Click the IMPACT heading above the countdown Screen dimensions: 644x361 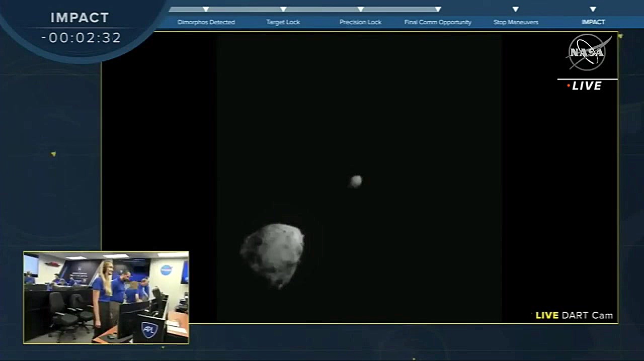[x=80, y=18]
